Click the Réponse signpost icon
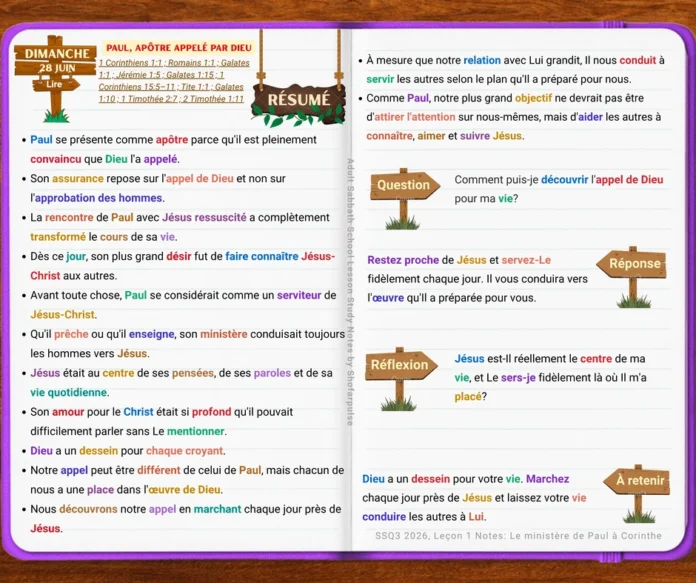This screenshot has height=583, width=696. (632, 277)
